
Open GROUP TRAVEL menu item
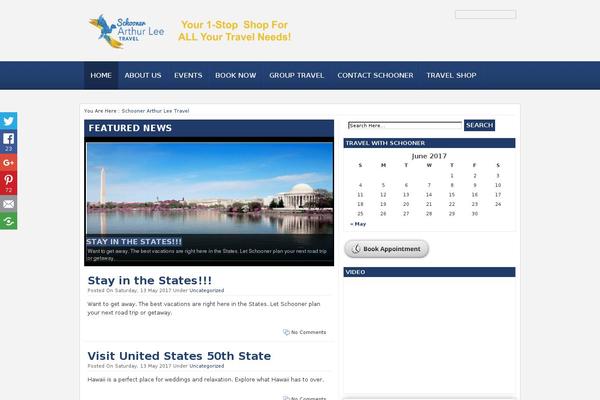click(x=297, y=75)
